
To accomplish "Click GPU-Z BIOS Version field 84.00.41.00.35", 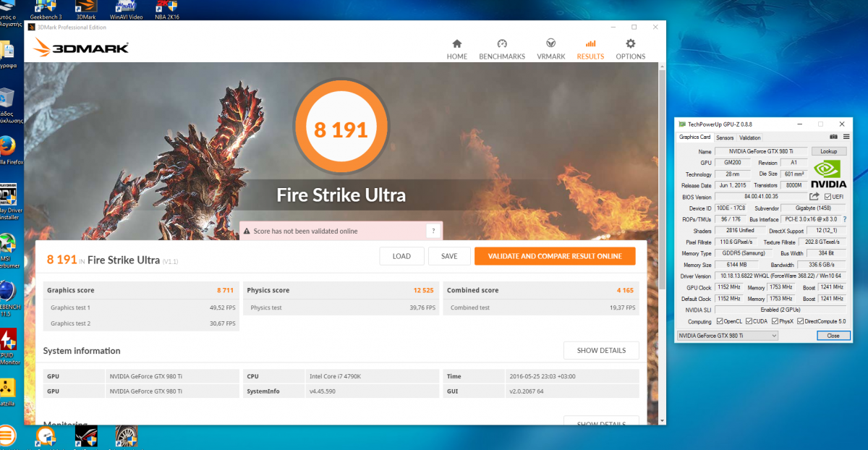I will [760, 196].
